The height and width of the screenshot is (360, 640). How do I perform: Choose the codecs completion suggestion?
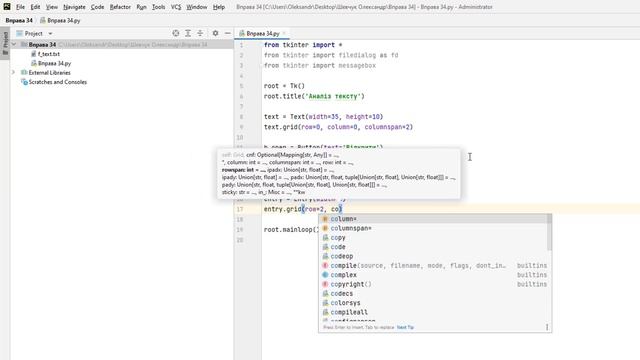click(433, 294)
